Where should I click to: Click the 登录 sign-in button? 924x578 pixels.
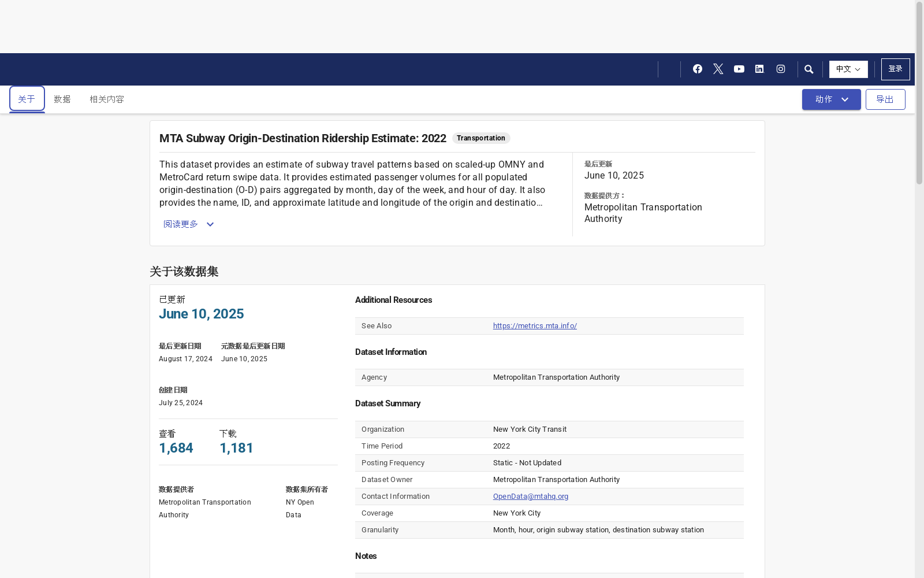(x=896, y=69)
